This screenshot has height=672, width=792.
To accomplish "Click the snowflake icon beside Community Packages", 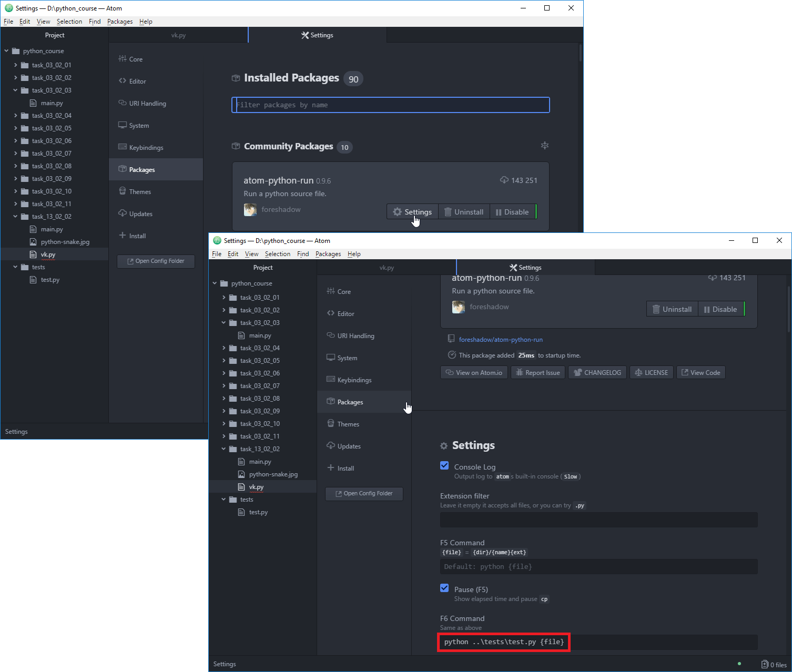I will (x=544, y=146).
